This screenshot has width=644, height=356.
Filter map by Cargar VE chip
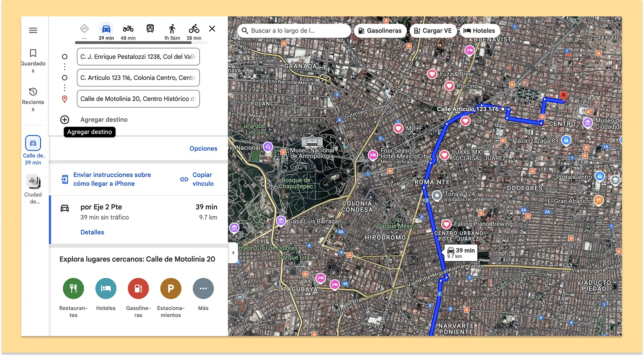click(x=433, y=30)
